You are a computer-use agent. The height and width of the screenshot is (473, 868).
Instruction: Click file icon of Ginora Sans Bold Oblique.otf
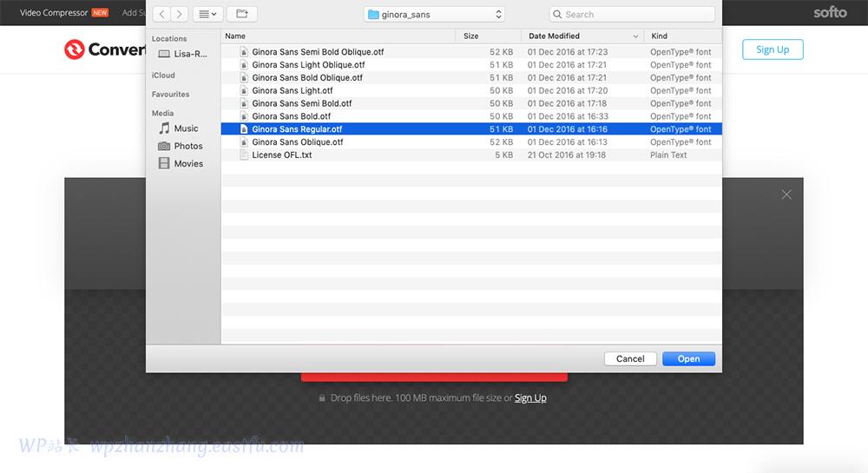tap(244, 77)
